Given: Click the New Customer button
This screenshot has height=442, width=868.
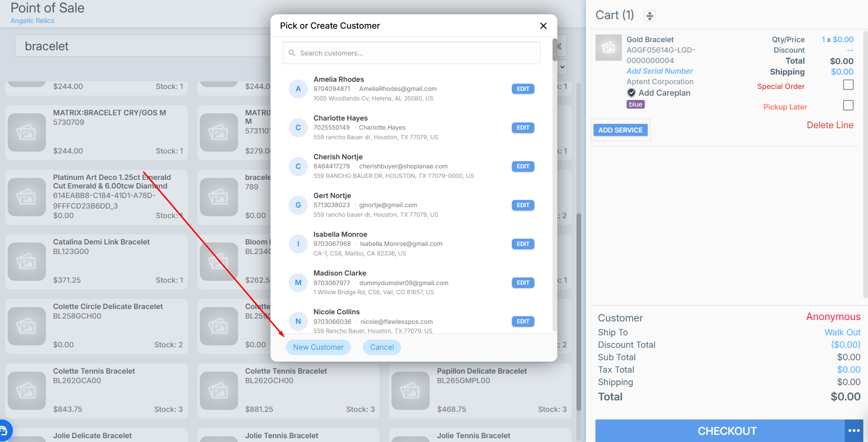Looking at the screenshot, I should point(318,347).
